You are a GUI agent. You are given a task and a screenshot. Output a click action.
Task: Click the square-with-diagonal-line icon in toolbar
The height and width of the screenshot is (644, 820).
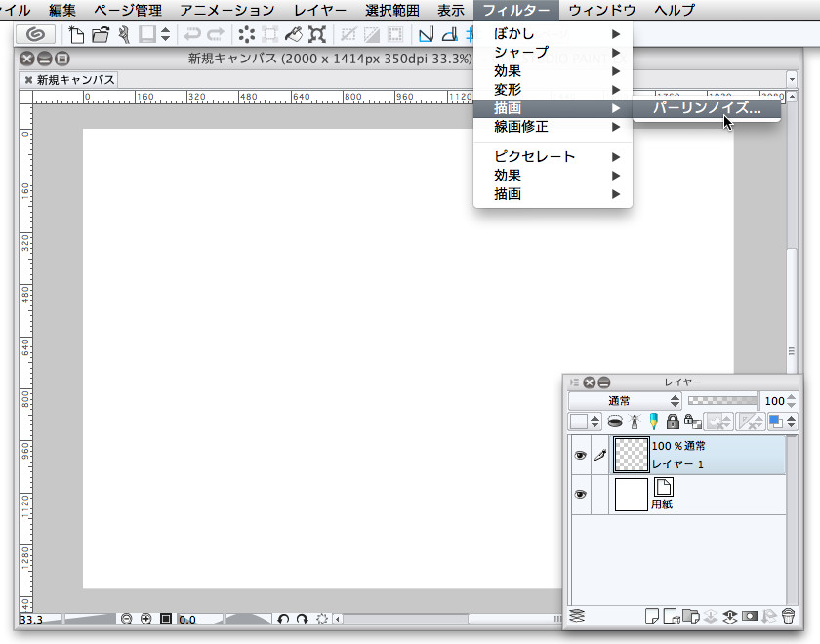pyautogui.click(x=348, y=35)
